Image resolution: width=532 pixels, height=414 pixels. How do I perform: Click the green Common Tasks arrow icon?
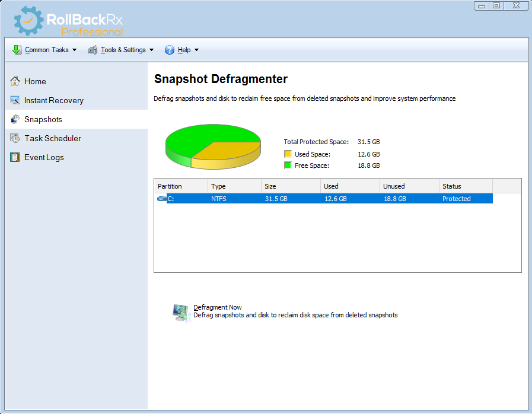pos(17,50)
